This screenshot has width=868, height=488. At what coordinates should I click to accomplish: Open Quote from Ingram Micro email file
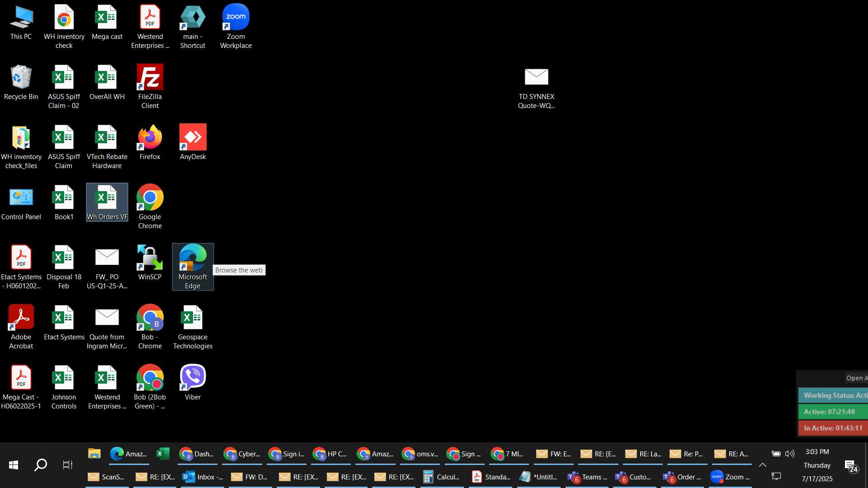point(107,328)
